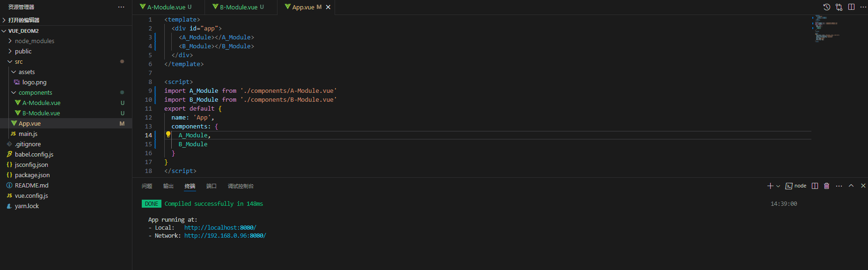Open explorer more actions ellipsis menu

(x=121, y=7)
